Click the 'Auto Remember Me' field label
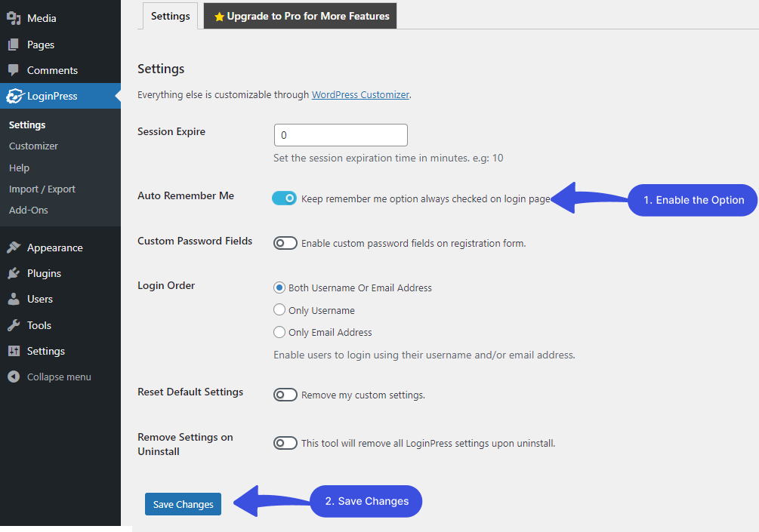Screen dimensions: 759x532 pyautogui.click(x=186, y=195)
